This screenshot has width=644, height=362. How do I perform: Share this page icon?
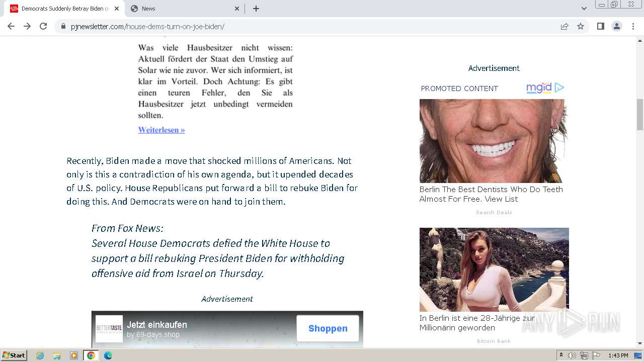pos(565,27)
